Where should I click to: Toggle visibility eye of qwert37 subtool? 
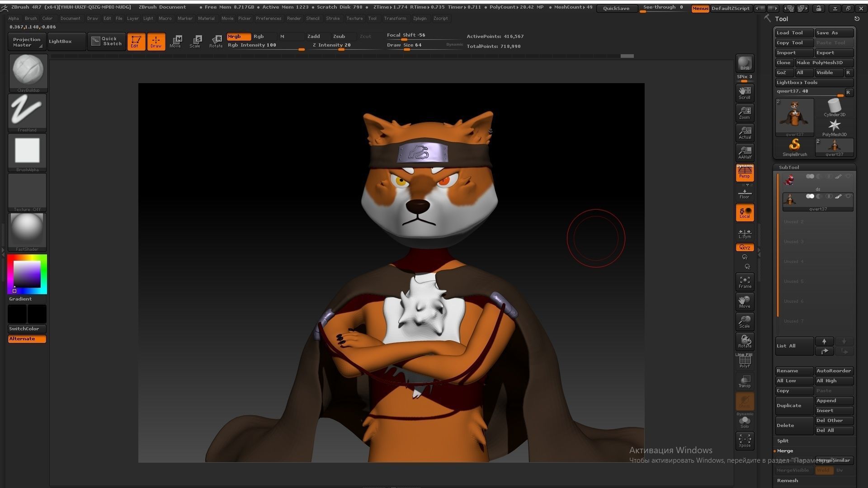click(x=849, y=196)
